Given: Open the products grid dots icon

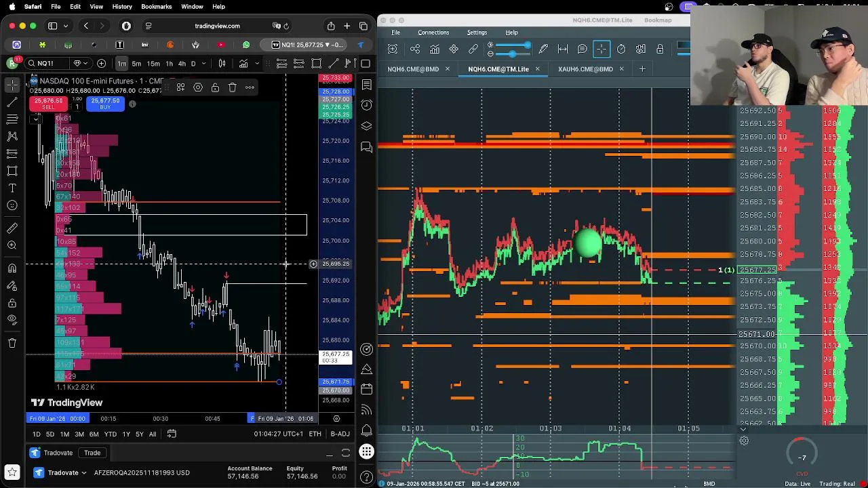Looking at the screenshot, I should (367, 452).
